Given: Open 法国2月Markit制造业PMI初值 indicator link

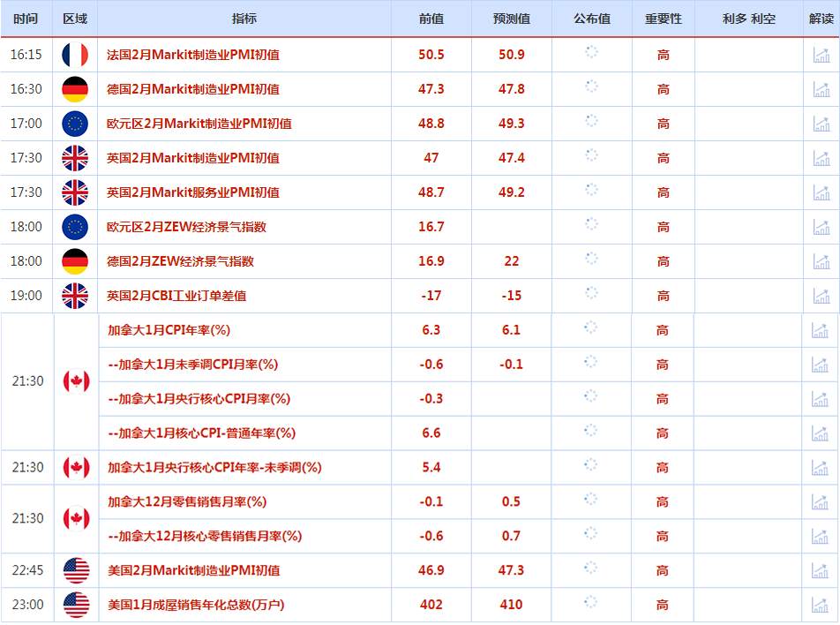Looking at the screenshot, I should coord(193,55).
